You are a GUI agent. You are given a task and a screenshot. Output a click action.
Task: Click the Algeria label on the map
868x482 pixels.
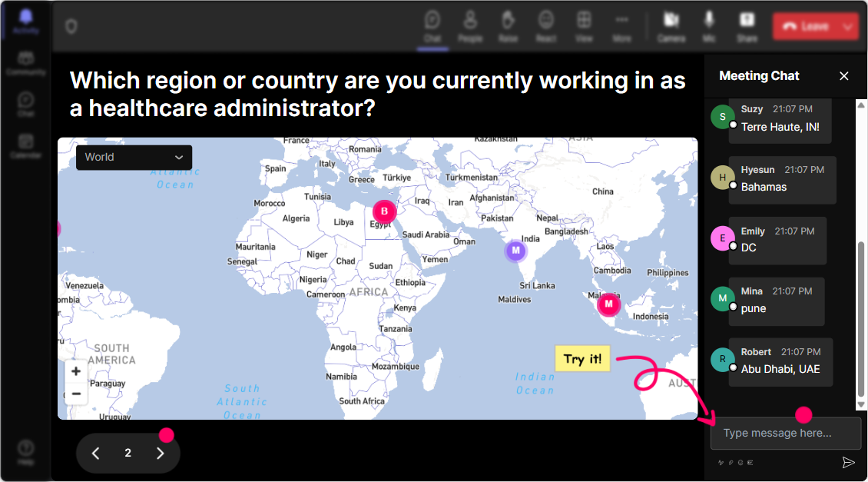click(297, 219)
